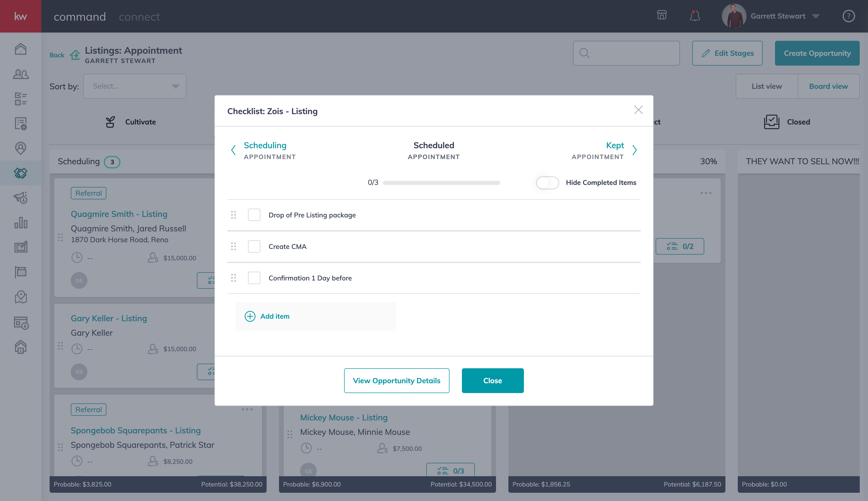The height and width of the screenshot is (501, 868).
Task: Open the Tasks checklist icon in sidebar
Action: [20, 99]
